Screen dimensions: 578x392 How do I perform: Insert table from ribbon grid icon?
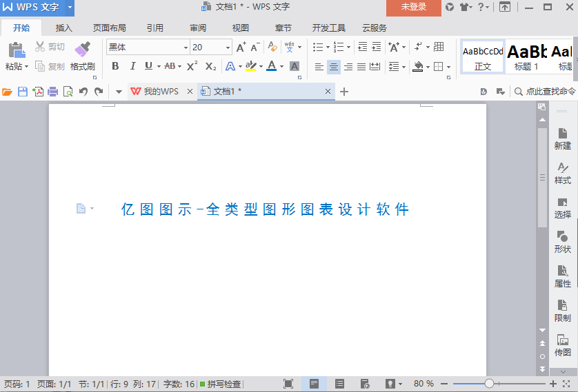tap(439, 47)
